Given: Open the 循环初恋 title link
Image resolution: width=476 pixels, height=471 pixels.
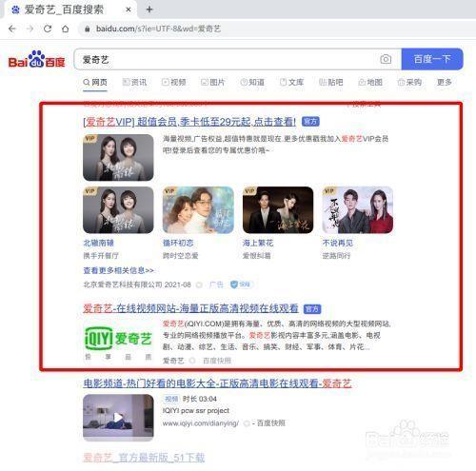Looking at the screenshot, I should (x=178, y=244).
